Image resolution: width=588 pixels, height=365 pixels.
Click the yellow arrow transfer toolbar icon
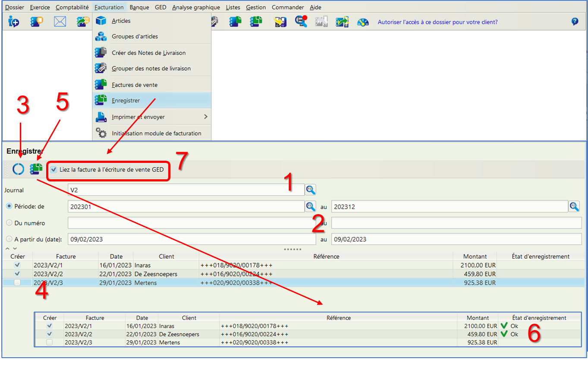[x=281, y=22]
